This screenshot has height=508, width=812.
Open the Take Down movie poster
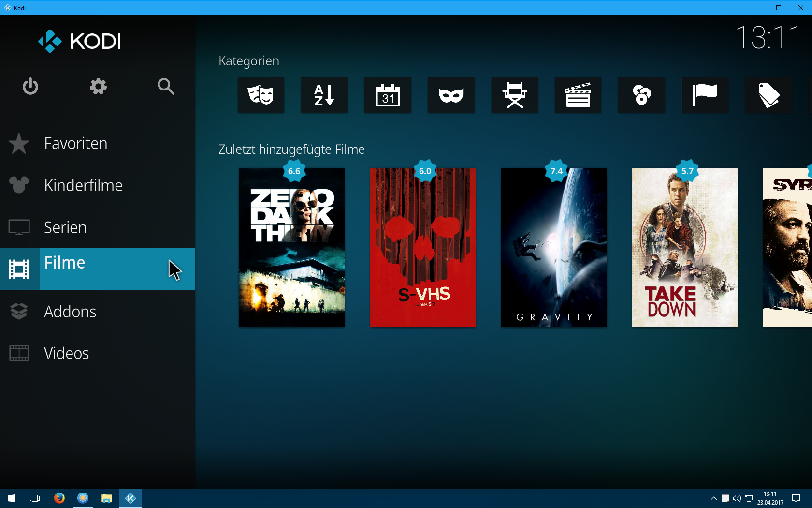coord(685,247)
